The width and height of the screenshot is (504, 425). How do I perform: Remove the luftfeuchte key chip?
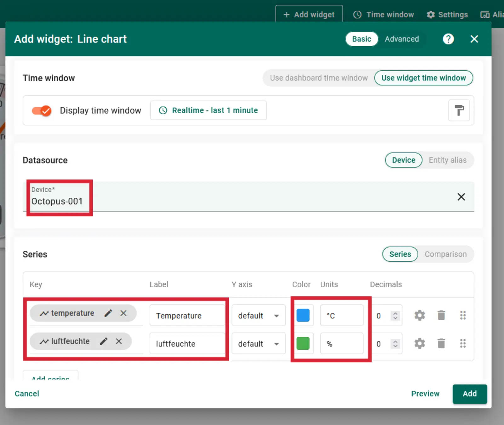click(119, 341)
